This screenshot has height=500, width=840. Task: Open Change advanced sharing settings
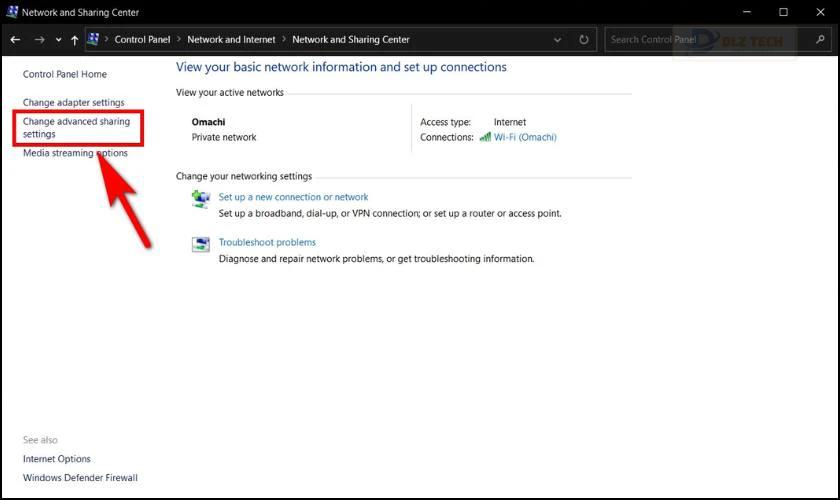click(x=77, y=128)
